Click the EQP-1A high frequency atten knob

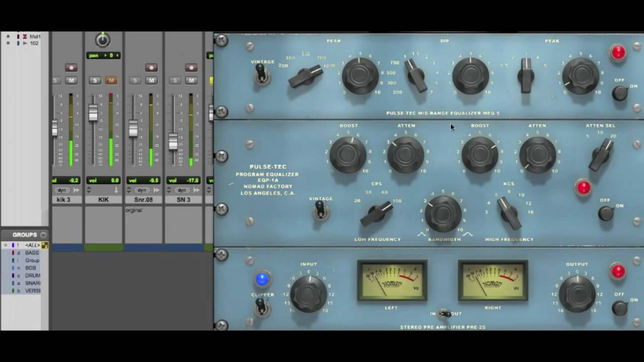[x=537, y=155]
